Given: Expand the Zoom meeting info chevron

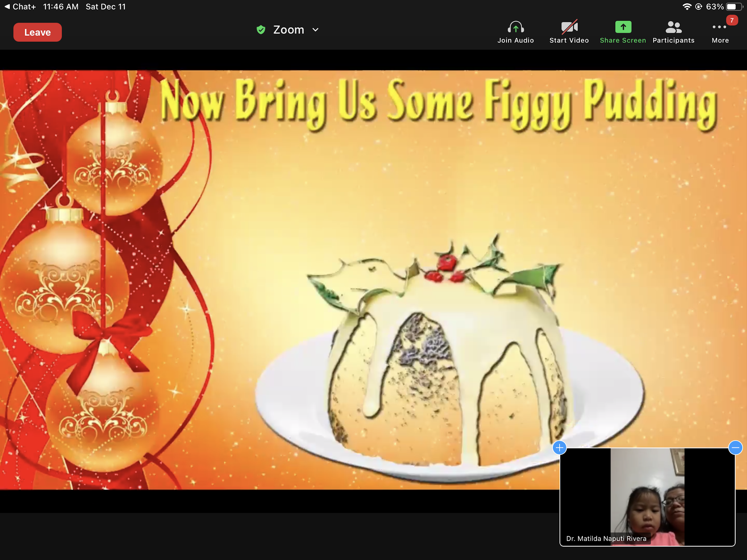Looking at the screenshot, I should click(x=316, y=30).
